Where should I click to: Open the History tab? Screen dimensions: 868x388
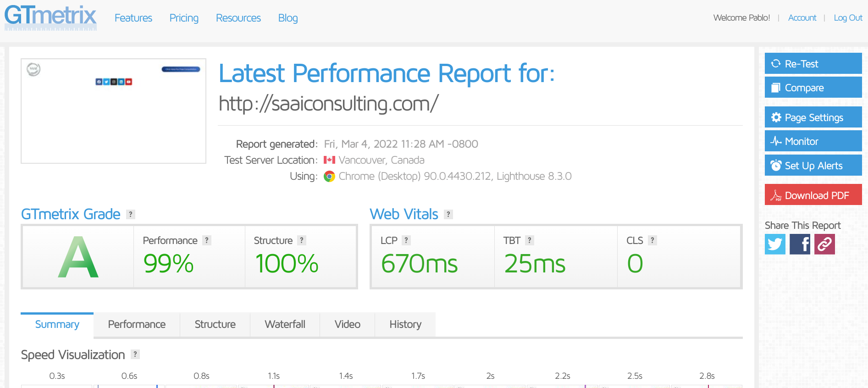[x=405, y=325]
